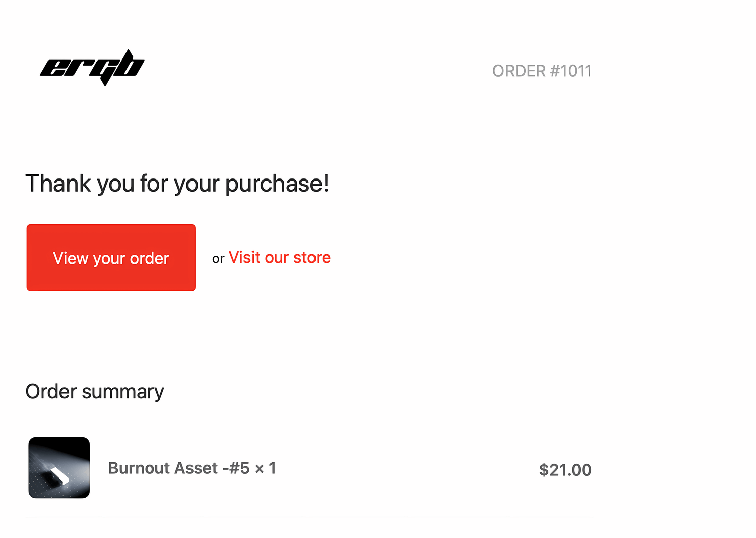
Task: Click the ergb brand logo
Action: (92, 68)
